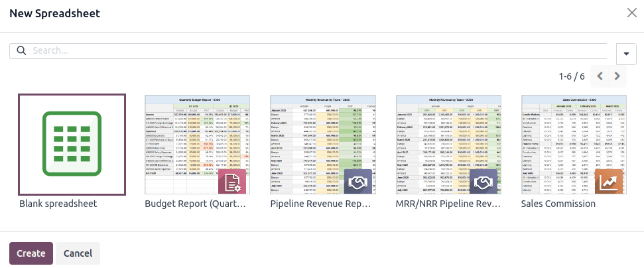Click the Cancel button

[x=78, y=253]
